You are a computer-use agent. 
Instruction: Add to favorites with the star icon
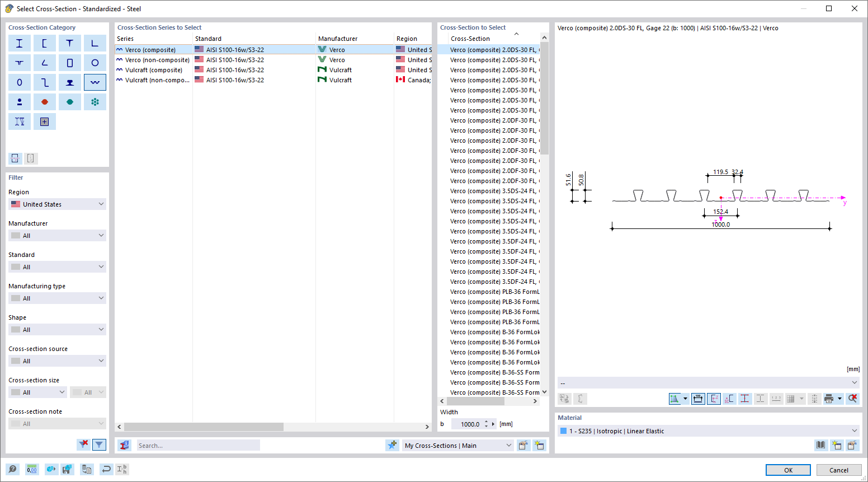coord(392,445)
